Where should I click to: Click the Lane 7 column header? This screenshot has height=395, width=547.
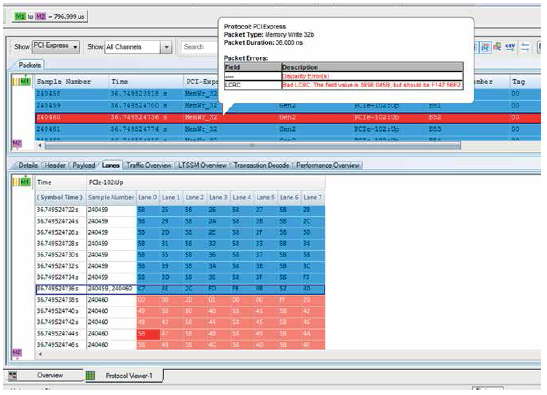click(x=313, y=198)
